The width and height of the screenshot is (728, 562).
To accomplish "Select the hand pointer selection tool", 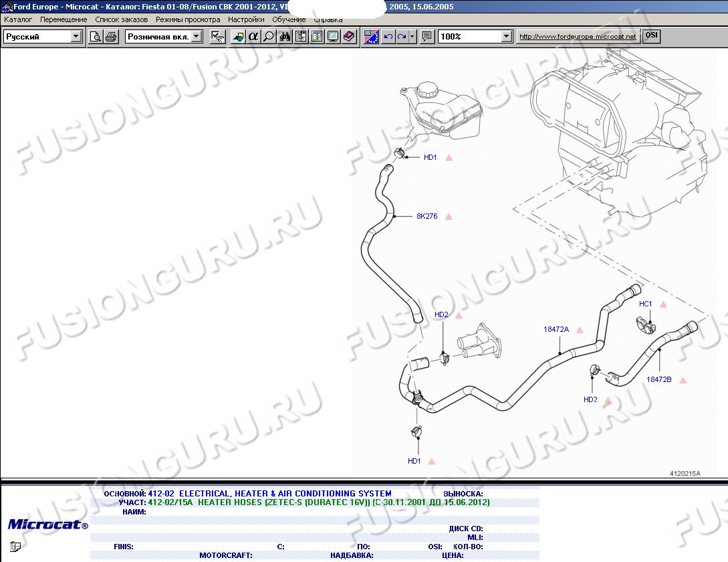I will [217, 36].
